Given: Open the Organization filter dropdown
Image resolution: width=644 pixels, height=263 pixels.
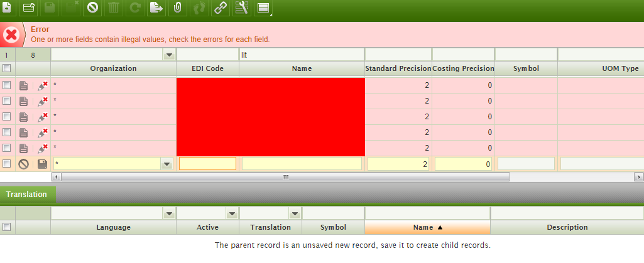Looking at the screenshot, I should pyautogui.click(x=168, y=55).
